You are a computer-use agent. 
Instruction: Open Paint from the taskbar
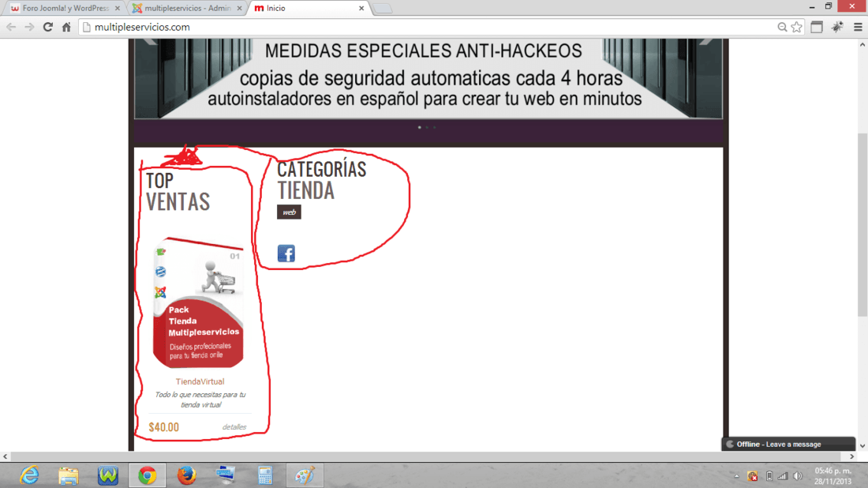point(305,475)
